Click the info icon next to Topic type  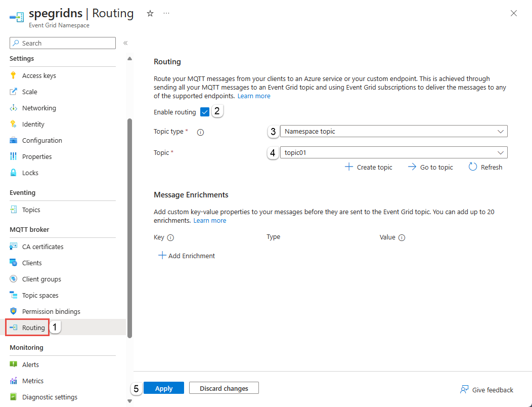tap(201, 132)
